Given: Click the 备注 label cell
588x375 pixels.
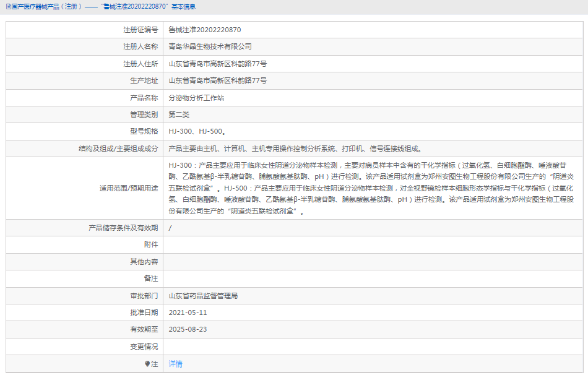Looking at the screenshot, I should pos(85,278).
